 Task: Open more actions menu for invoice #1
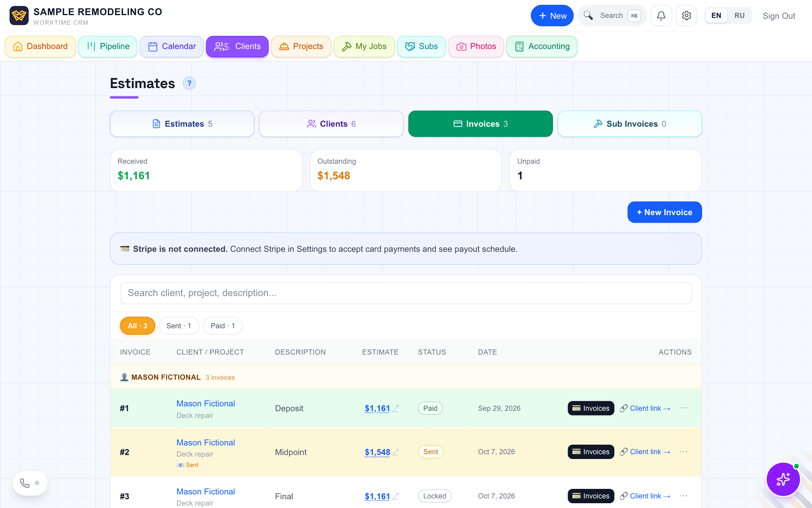coord(683,408)
